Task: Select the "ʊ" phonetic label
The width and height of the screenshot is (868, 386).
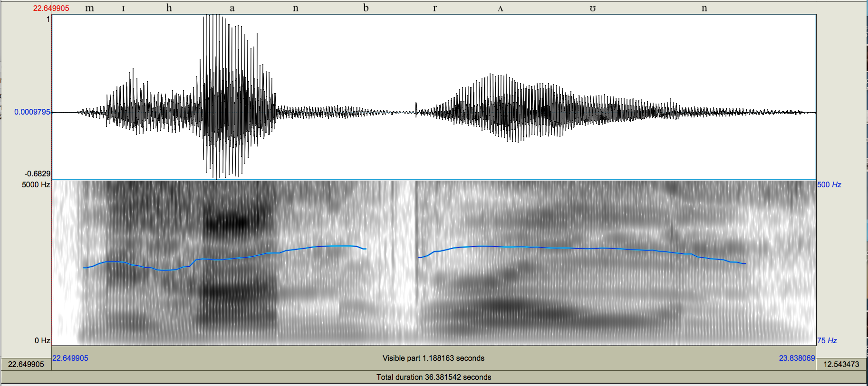Action: pos(592,8)
